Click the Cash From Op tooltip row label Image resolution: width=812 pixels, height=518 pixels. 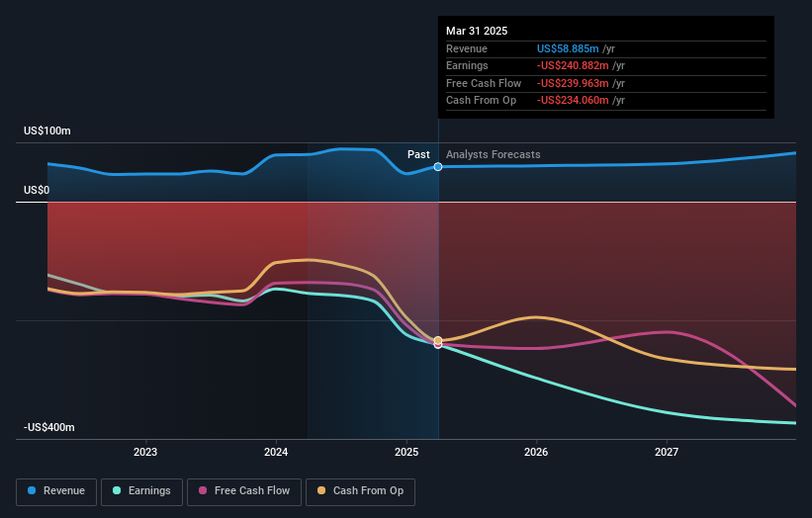click(x=481, y=101)
